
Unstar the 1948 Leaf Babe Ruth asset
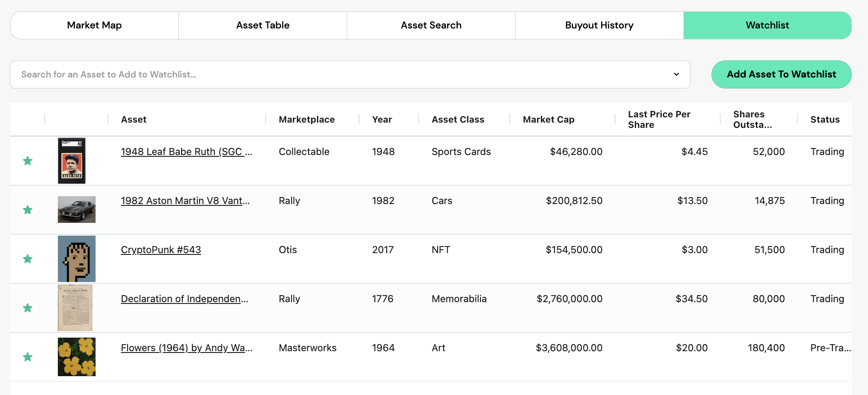click(x=28, y=161)
